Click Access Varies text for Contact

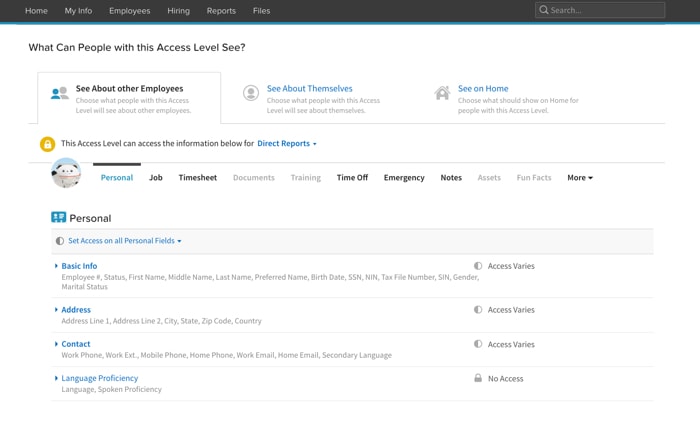pyautogui.click(x=511, y=344)
